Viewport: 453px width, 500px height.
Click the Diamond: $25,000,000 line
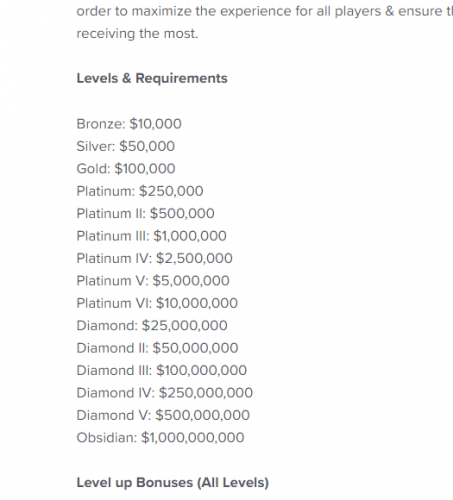(x=152, y=326)
